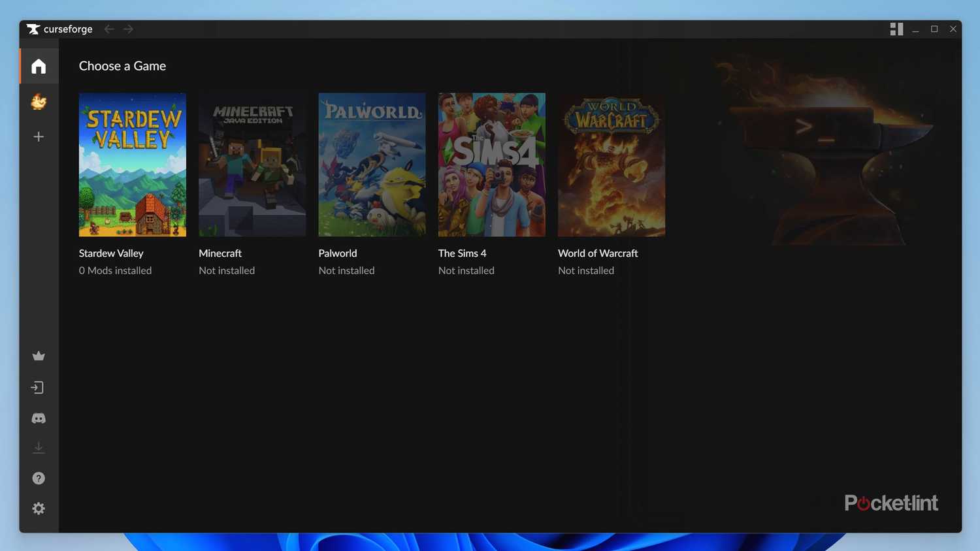Click the chicken mascot icon in sidebar

point(38,102)
